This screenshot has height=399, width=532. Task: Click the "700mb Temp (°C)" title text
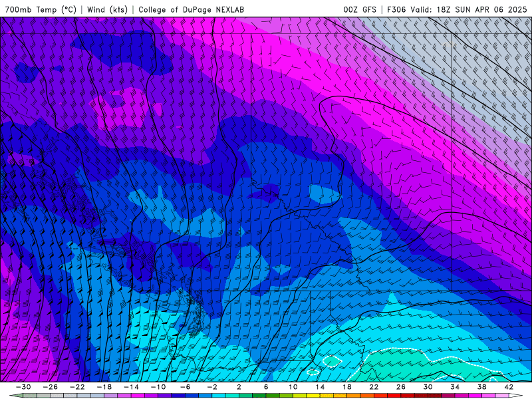[41, 9]
